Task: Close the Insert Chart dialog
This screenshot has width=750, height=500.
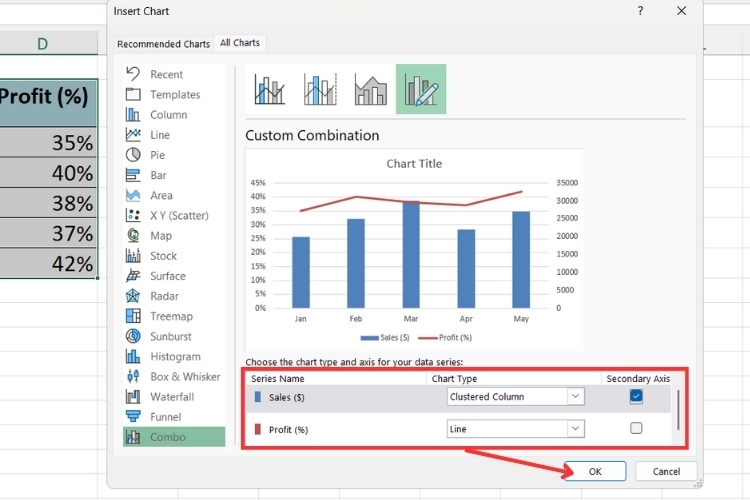Action: 682,11
